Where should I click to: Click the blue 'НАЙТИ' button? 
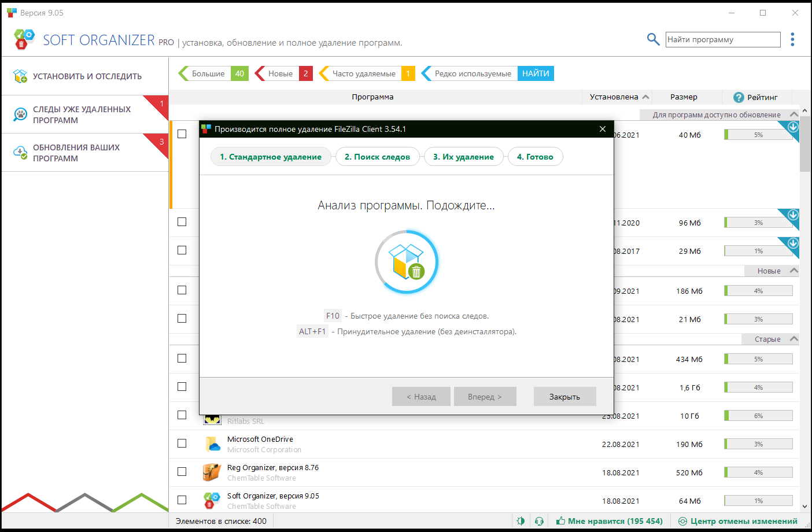tap(536, 73)
